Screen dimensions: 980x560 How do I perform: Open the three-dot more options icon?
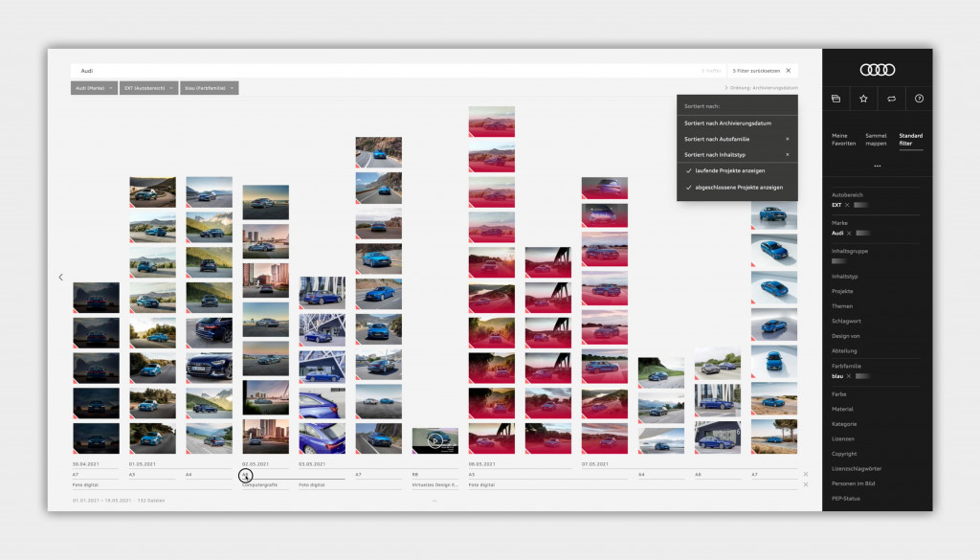(878, 167)
